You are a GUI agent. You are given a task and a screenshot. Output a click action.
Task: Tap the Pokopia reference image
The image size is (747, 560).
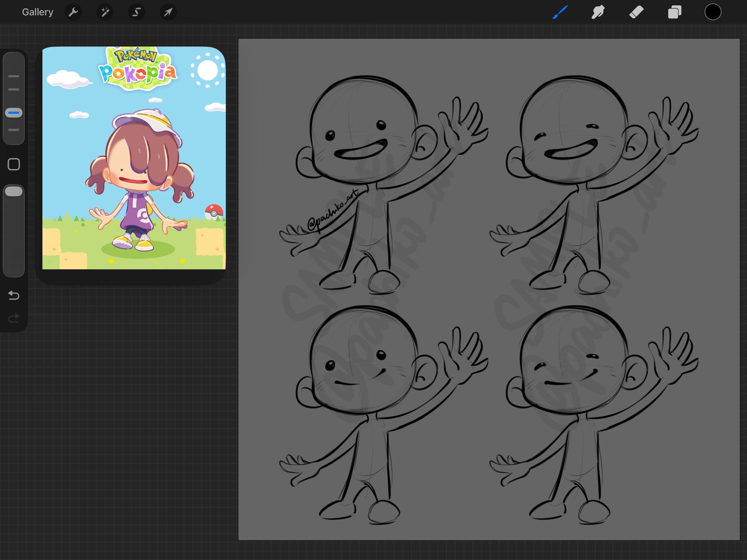133,158
